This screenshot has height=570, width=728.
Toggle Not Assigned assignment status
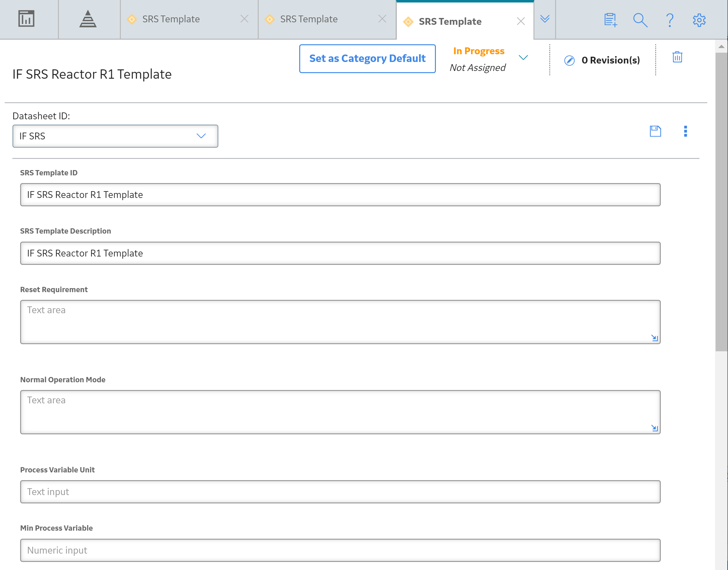[x=477, y=67]
